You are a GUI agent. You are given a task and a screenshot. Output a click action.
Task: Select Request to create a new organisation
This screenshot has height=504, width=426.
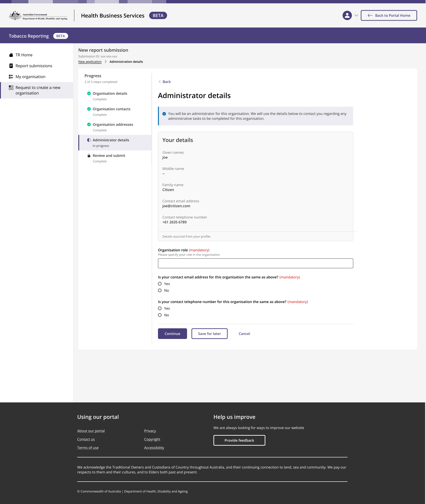(x=37, y=90)
